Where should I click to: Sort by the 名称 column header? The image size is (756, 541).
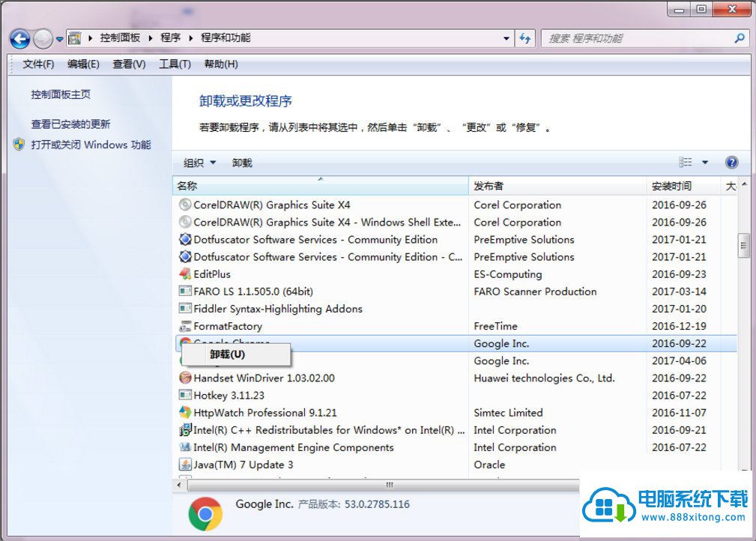pos(320,186)
